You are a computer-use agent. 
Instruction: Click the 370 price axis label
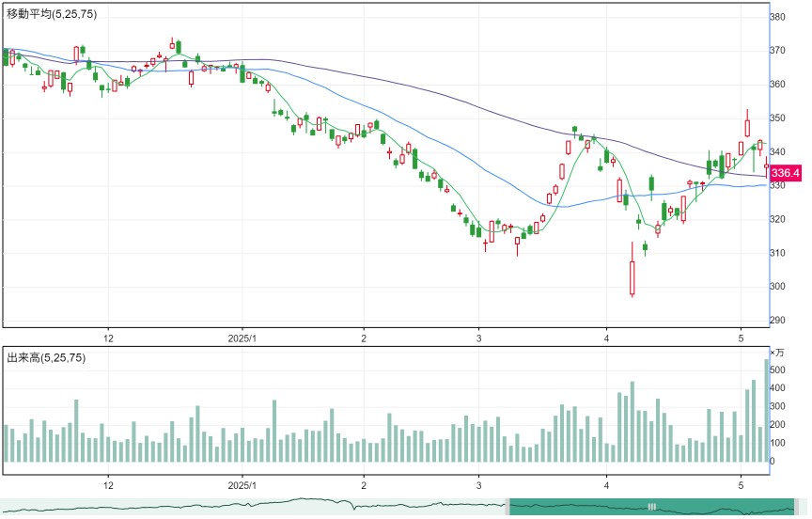(x=778, y=50)
